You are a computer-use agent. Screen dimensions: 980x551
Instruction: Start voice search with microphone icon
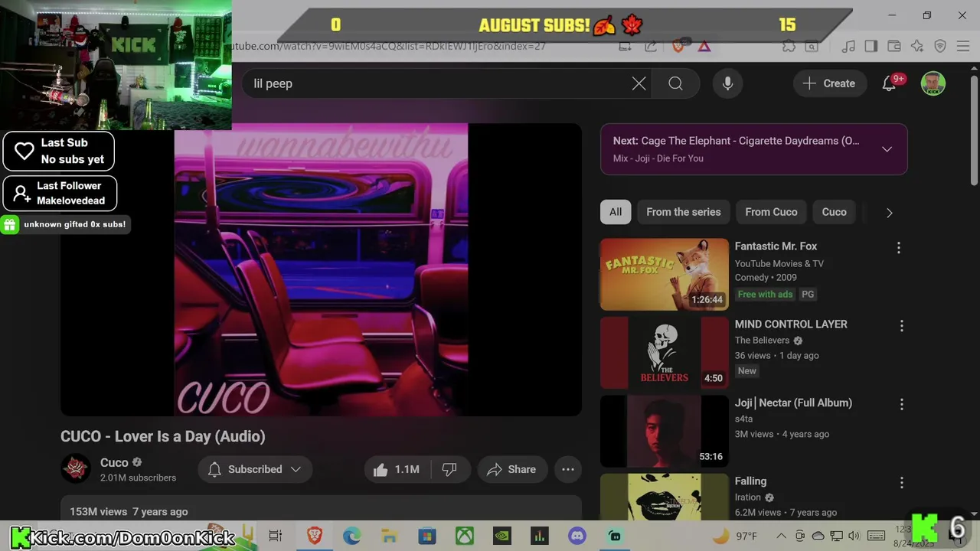[727, 83]
